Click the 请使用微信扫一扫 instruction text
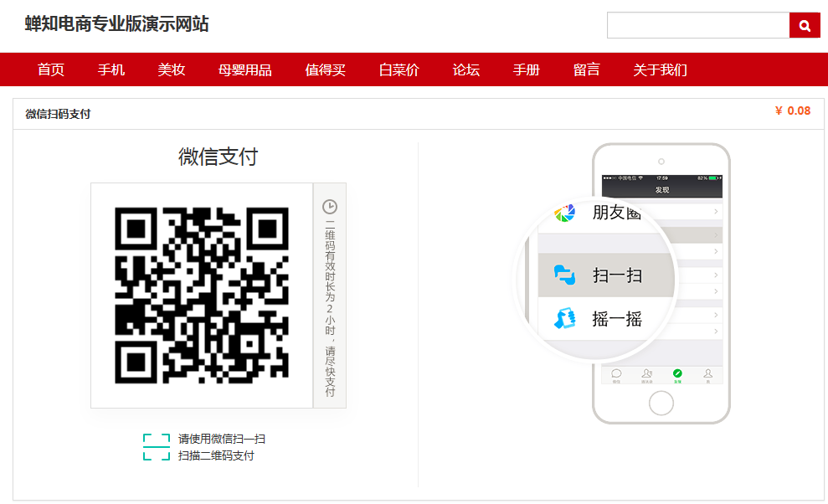The width and height of the screenshot is (828, 504). (x=222, y=439)
